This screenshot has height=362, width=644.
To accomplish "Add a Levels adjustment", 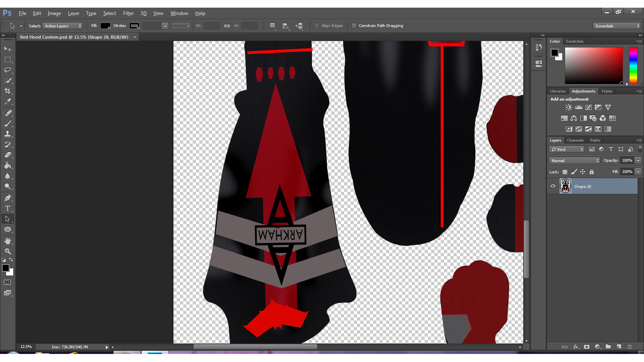I will tap(579, 107).
